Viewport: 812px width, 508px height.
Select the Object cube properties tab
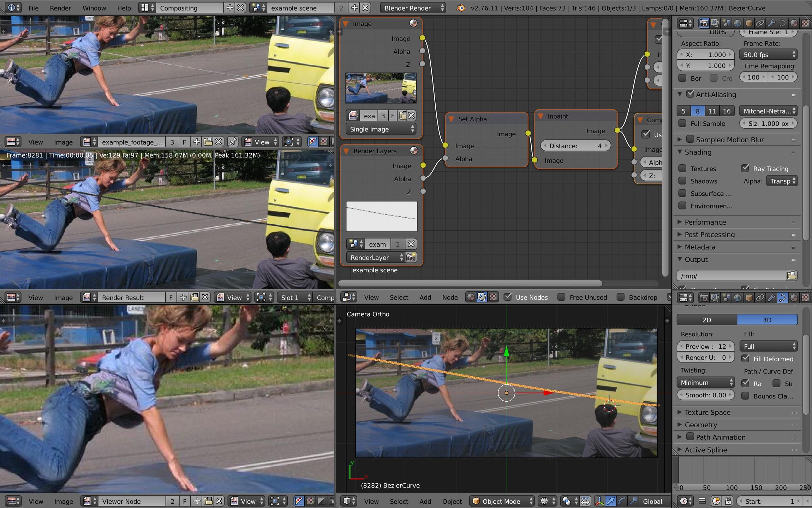(x=749, y=23)
